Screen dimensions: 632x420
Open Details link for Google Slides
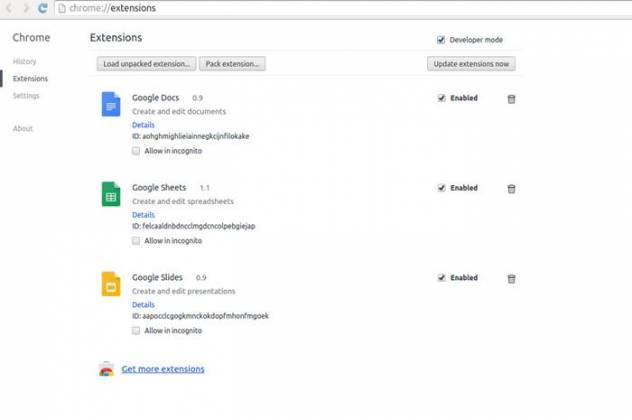pos(143,305)
